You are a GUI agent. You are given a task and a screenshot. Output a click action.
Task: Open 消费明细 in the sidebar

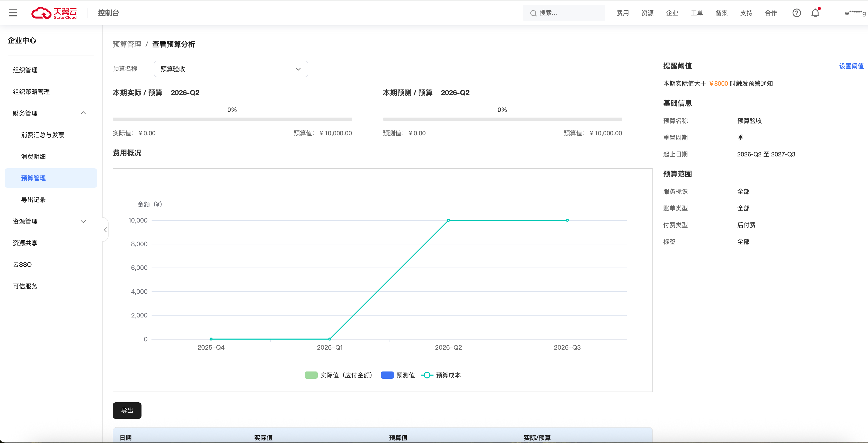pos(33,156)
